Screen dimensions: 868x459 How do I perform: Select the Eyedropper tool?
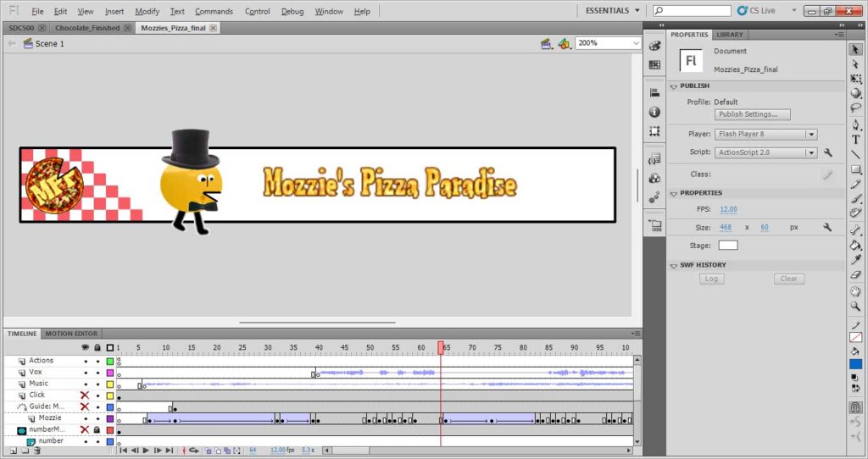tap(855, 259)
